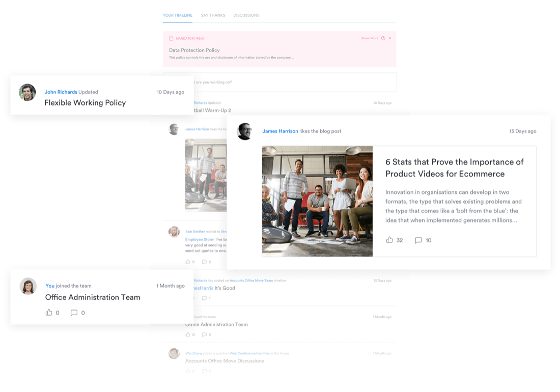
Task: Open the Web Conference Facilities question link
Action: 249,353
